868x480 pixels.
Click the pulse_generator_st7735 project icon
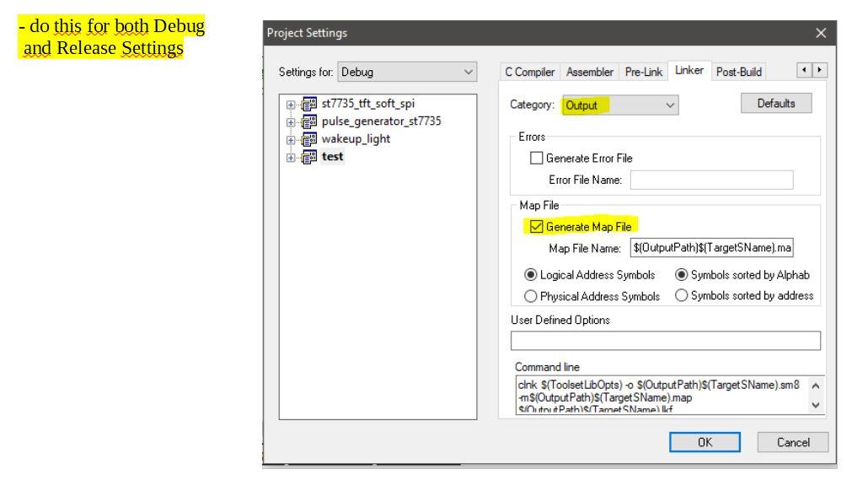point(309,121)
